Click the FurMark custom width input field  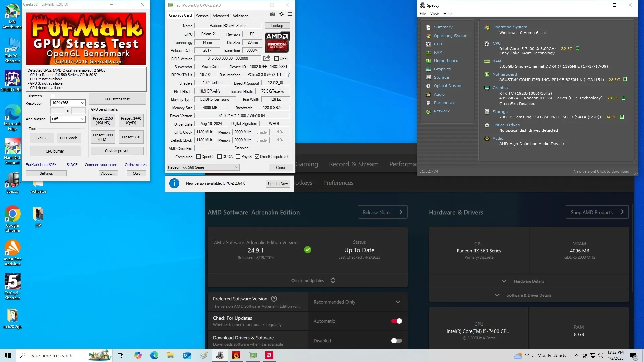click(57, 111)
